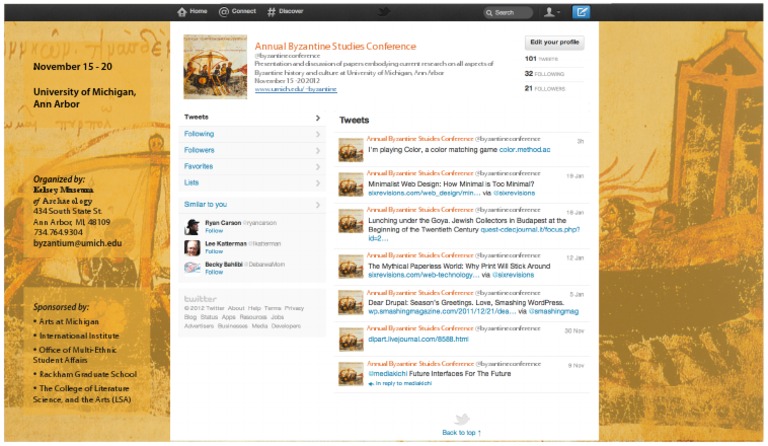Click the Twitter bird above Back to top
The width and height of the screenshot is (768, 446).
[462, 419]
